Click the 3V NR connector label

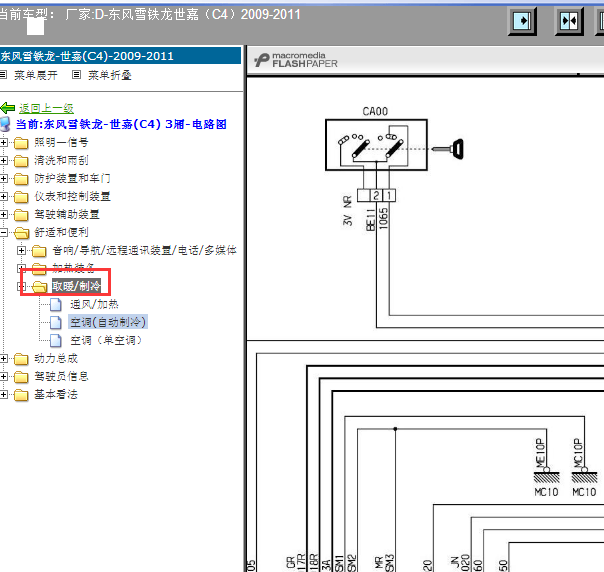tap(347, 211)
